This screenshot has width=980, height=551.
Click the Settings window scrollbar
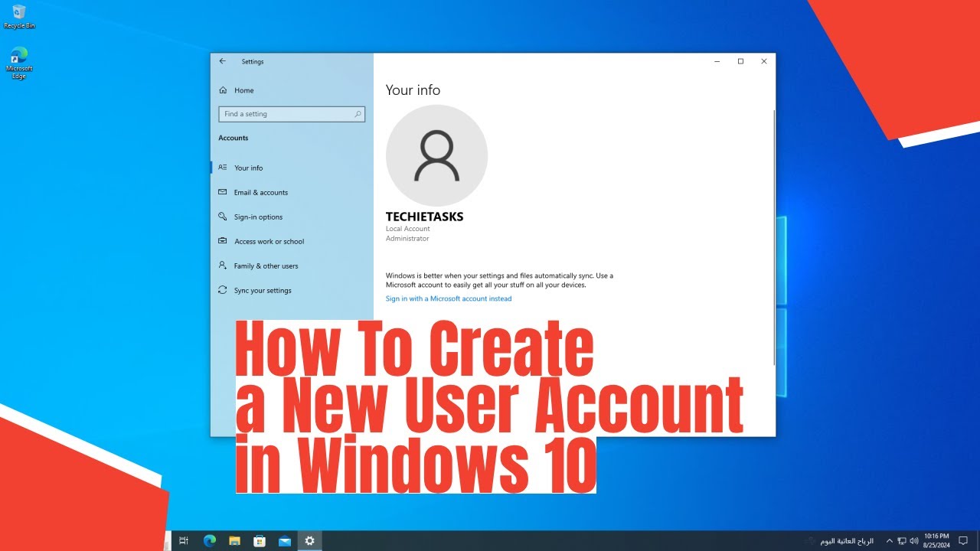[x=774, y=237]
